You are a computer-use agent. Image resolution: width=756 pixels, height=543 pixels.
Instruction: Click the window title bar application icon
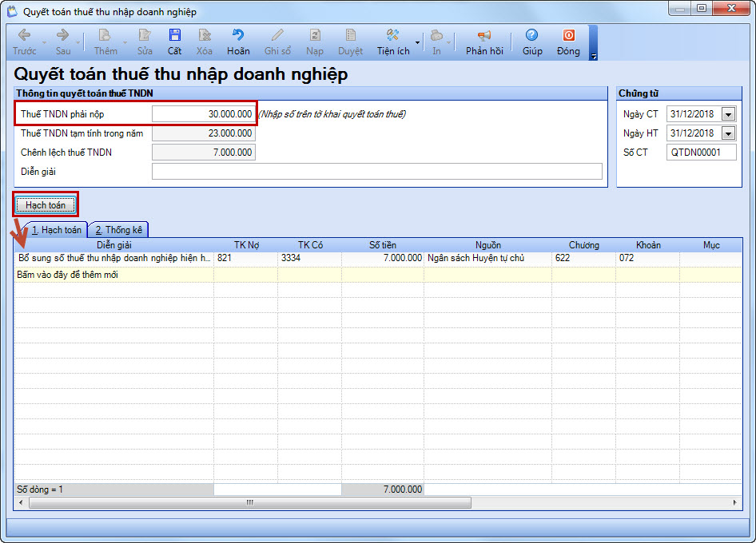pyautogui.click(x=12, y=11)
